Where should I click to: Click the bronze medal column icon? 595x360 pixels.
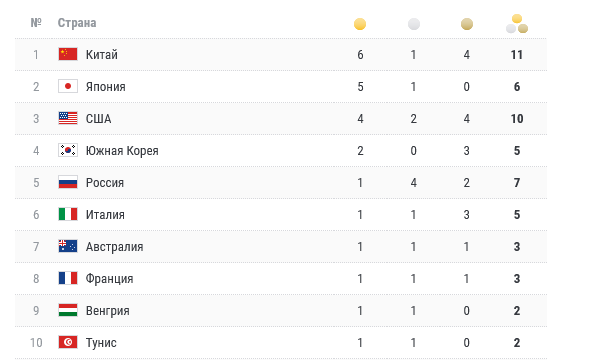(x=467, y=24)
